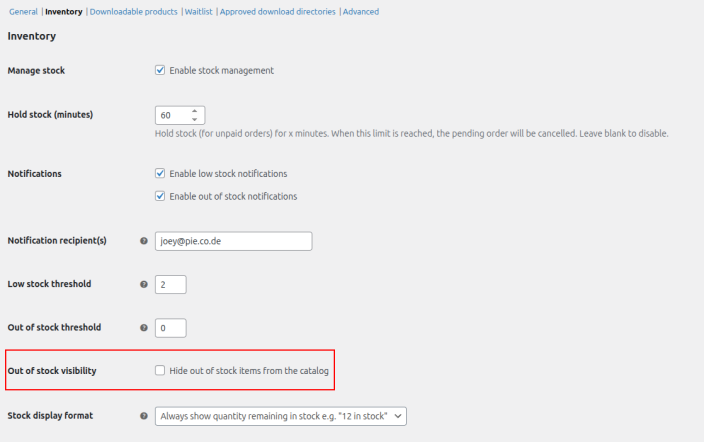Click the Out of stock threshold field
704x442 pixels.
coord(171,328)
